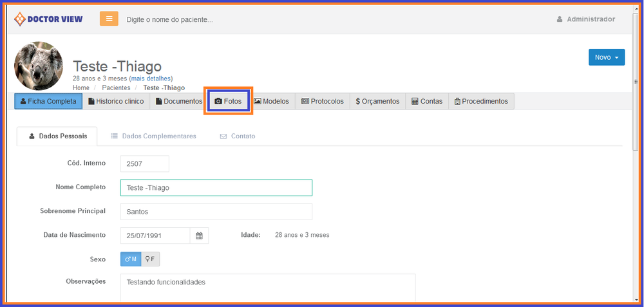Click the orange hamburger menu button

[109, 19]
